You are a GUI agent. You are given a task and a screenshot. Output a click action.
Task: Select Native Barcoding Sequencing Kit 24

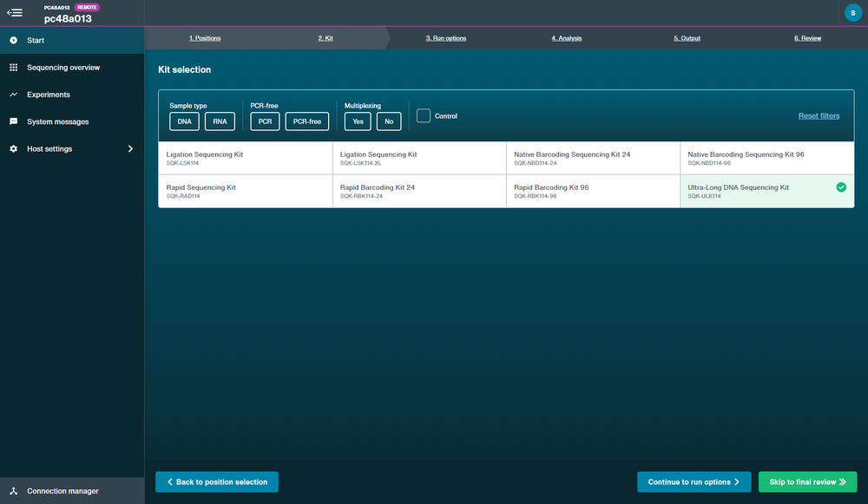tap(593, 158)
